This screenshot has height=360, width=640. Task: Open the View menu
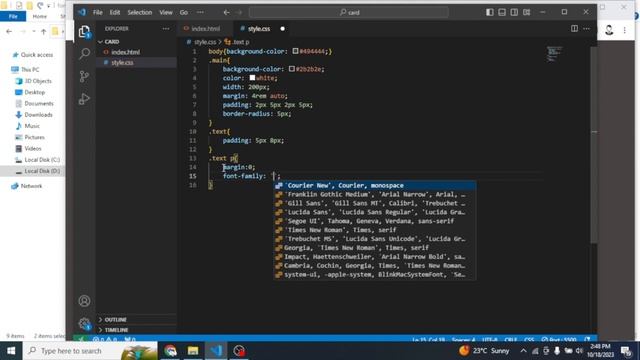166,12
